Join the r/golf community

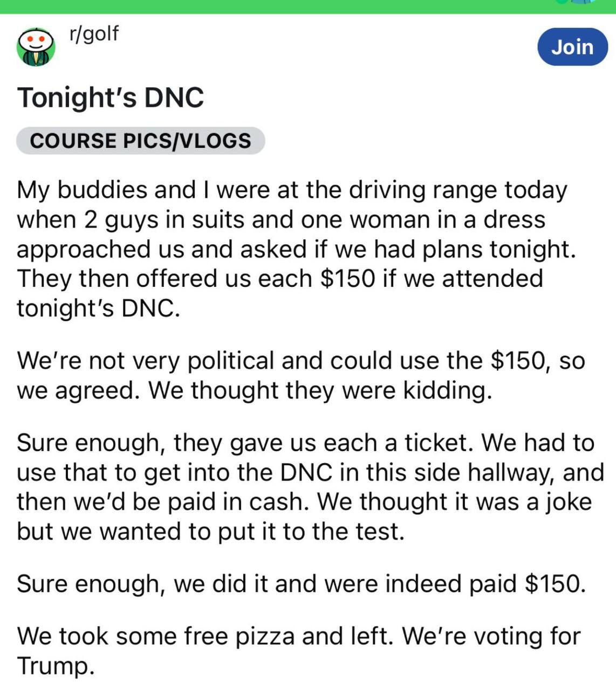pos(572,47)
